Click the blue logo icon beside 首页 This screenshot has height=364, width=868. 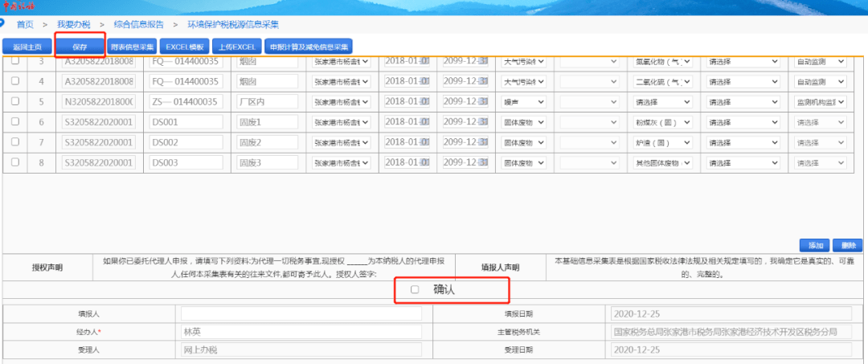2,24
